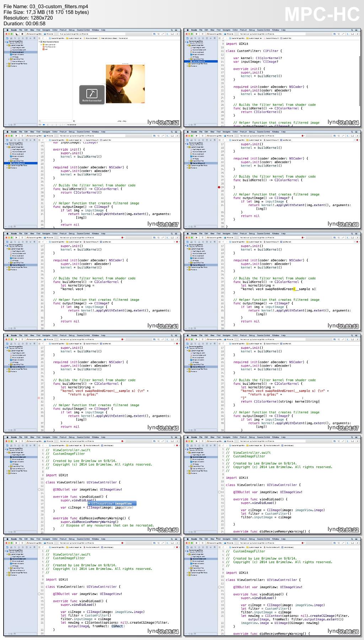
Task: Click IBOutlet connection circle in 00:05:22 frame
Action: [220, 492]
